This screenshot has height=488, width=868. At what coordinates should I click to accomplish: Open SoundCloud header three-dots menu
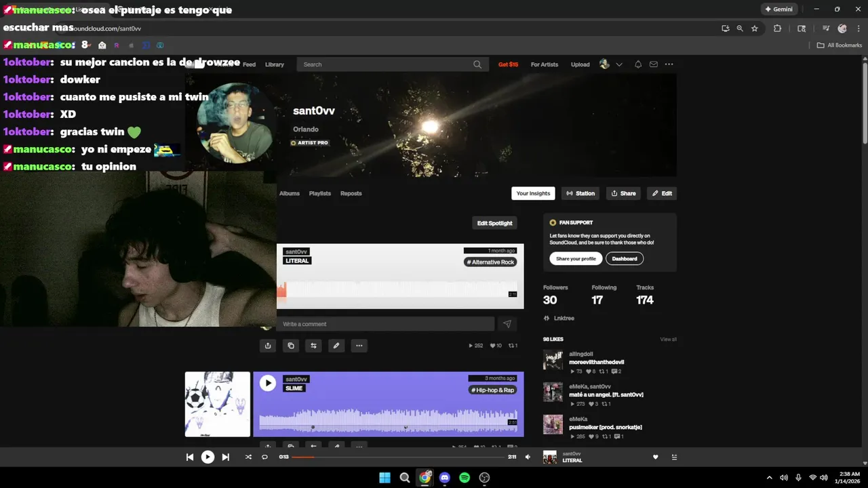[x=669, y=64]
